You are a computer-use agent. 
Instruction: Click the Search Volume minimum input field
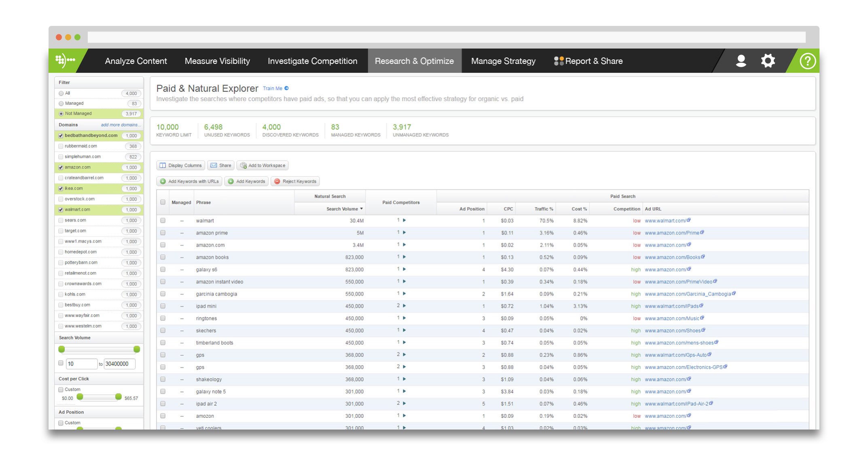(82, 364)
